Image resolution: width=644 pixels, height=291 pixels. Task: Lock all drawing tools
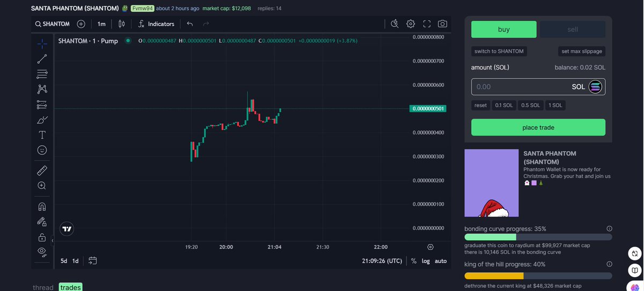(x=42, y=237)
